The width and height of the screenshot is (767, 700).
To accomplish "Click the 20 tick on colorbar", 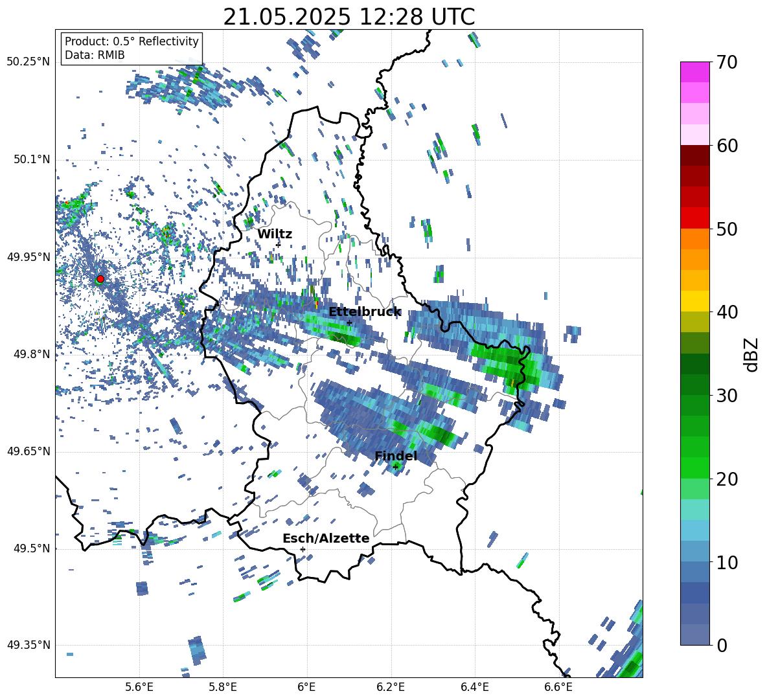I will pyautogui.click(x=727, y=479).
